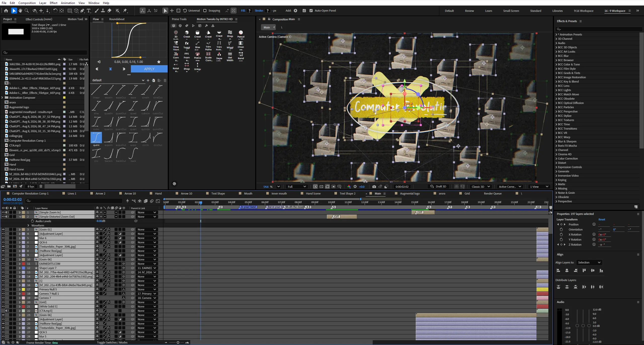Select the Horizontal Type tool

tap(89, 11)
